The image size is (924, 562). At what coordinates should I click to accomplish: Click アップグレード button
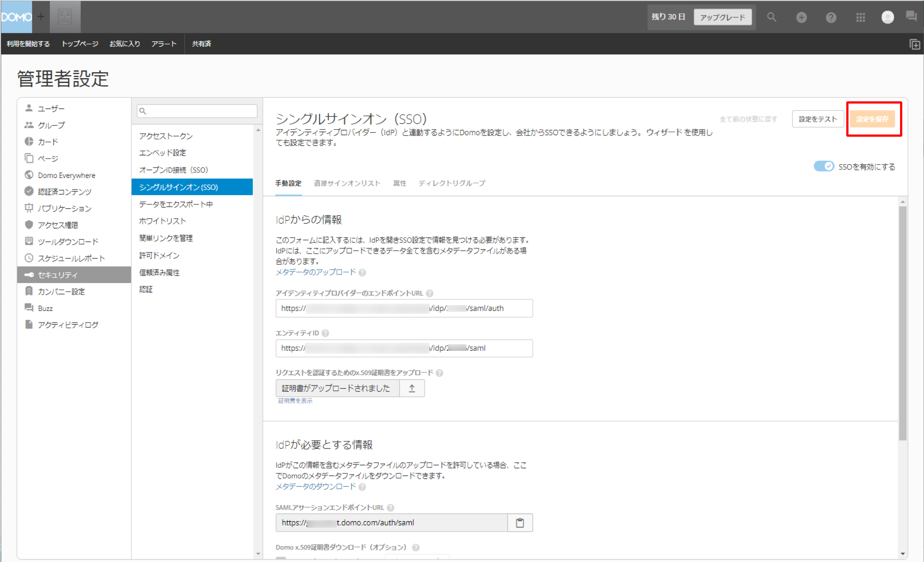pos(722,17)
